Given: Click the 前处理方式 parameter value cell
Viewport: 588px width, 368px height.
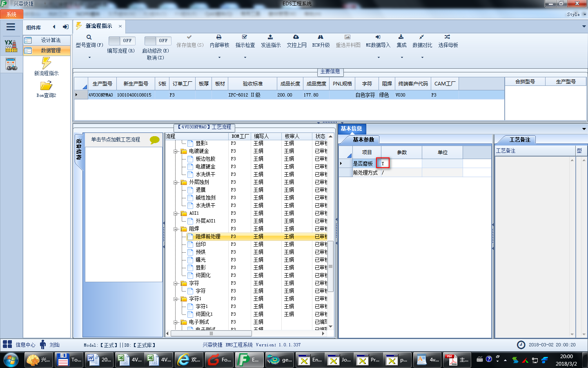Looking at the screenshot, I should click(401, 173).
